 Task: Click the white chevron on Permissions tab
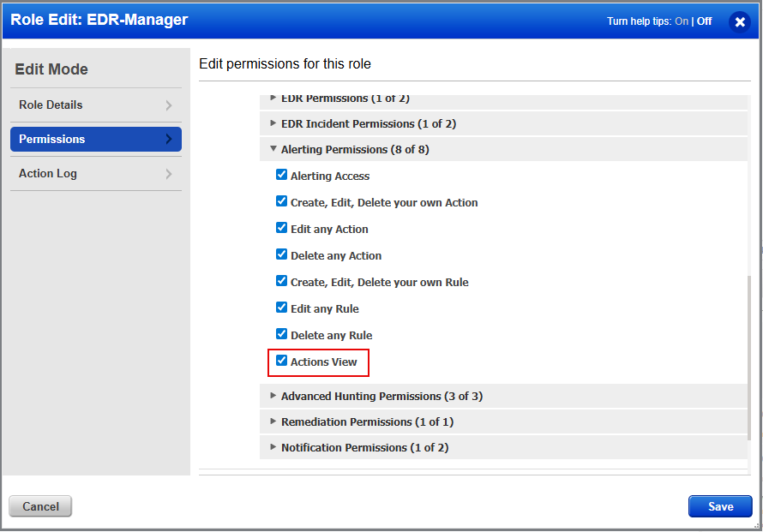tap(169, 140)
